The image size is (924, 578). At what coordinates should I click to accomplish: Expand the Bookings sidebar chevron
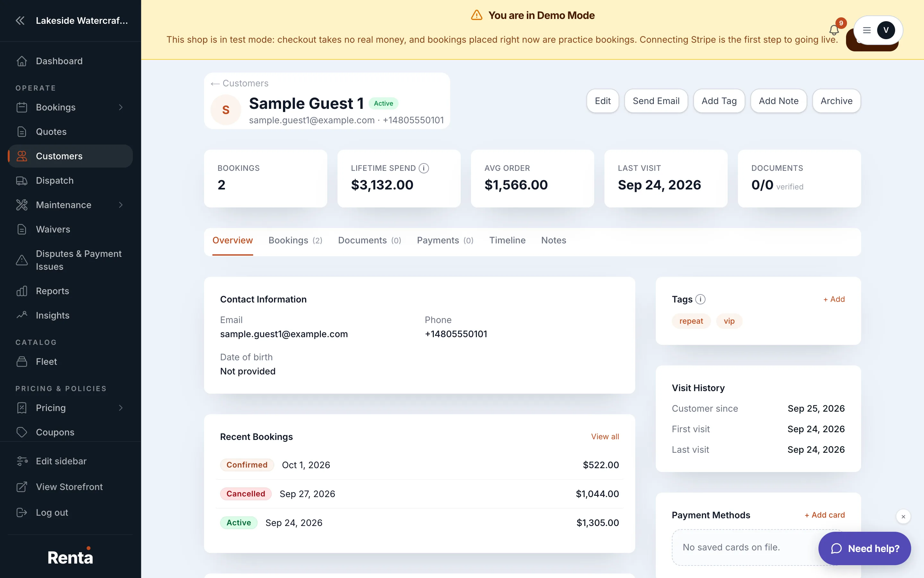pyautogui.click(x=121, y=108)
